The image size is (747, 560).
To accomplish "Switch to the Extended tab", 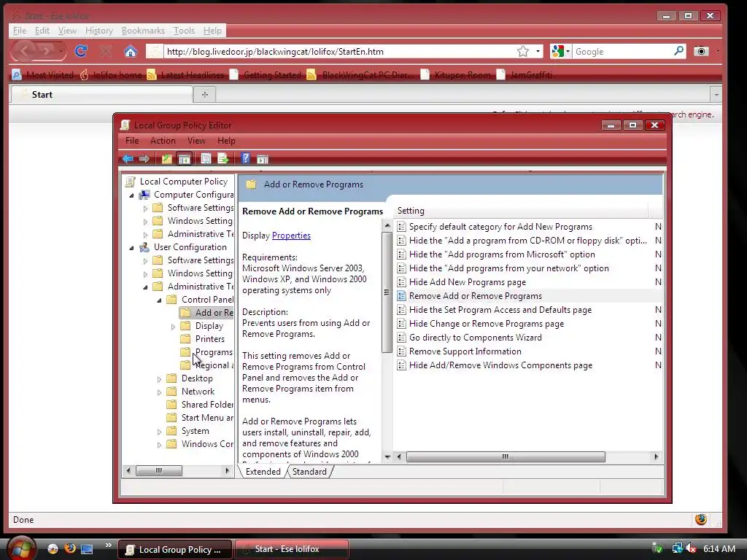I will [263, 472].
